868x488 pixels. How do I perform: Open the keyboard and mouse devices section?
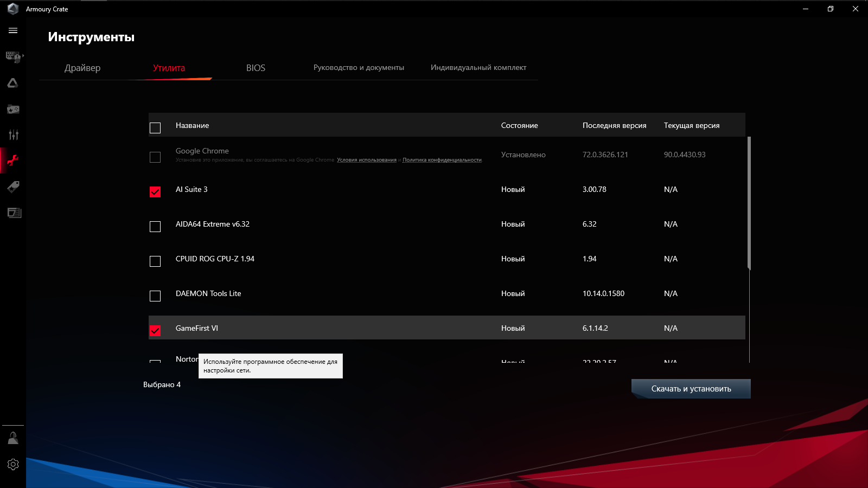[13, 56]
